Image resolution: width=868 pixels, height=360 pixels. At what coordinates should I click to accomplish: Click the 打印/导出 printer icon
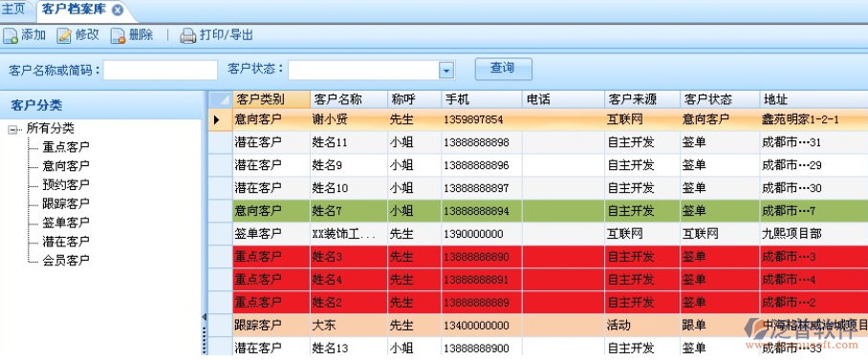(188, 36)
